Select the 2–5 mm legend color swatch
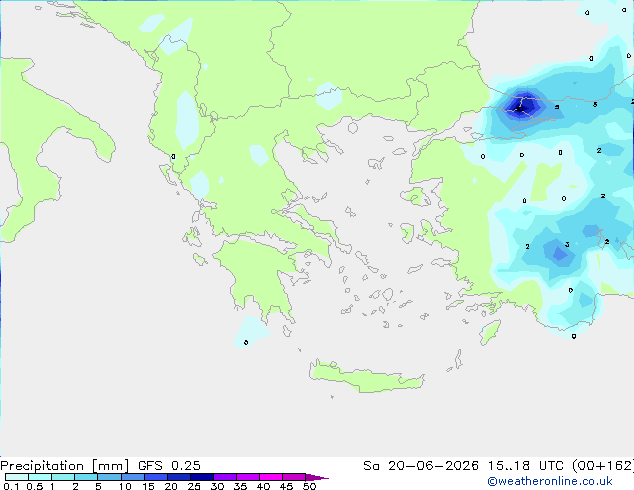Screen dimensions: 634x490 (86, 477)
